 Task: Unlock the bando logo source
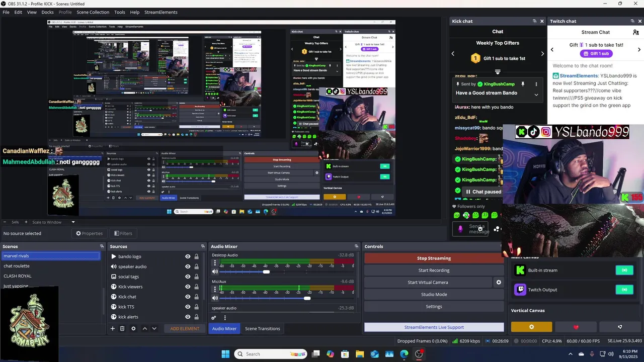pyautogui.click(x=196, y=256)
